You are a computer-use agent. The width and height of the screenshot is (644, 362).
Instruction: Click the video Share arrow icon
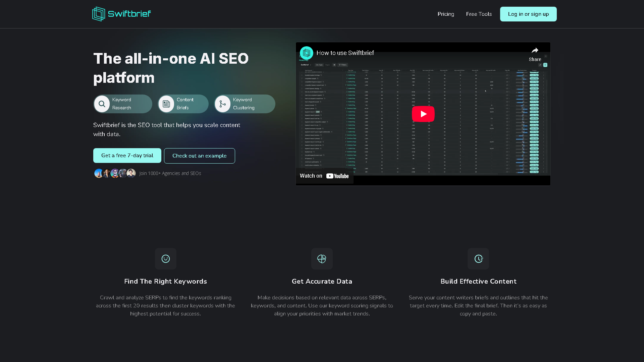(x=535, y=51)
